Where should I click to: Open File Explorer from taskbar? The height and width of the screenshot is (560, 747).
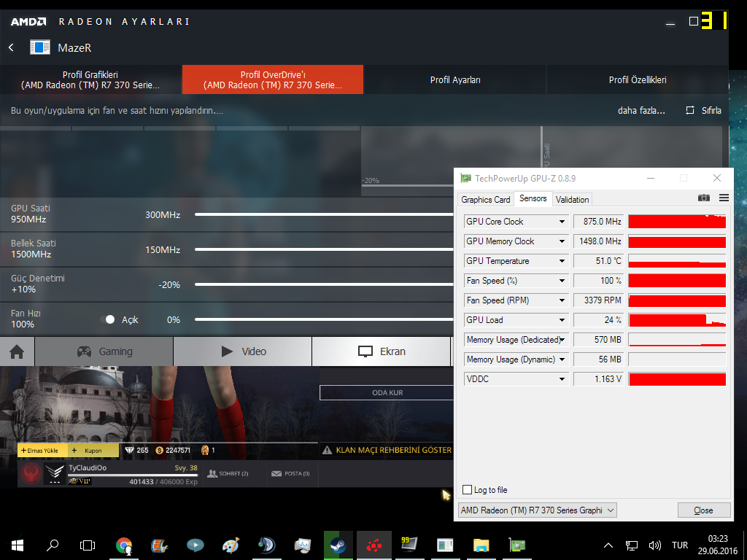[x=481, y=545]
